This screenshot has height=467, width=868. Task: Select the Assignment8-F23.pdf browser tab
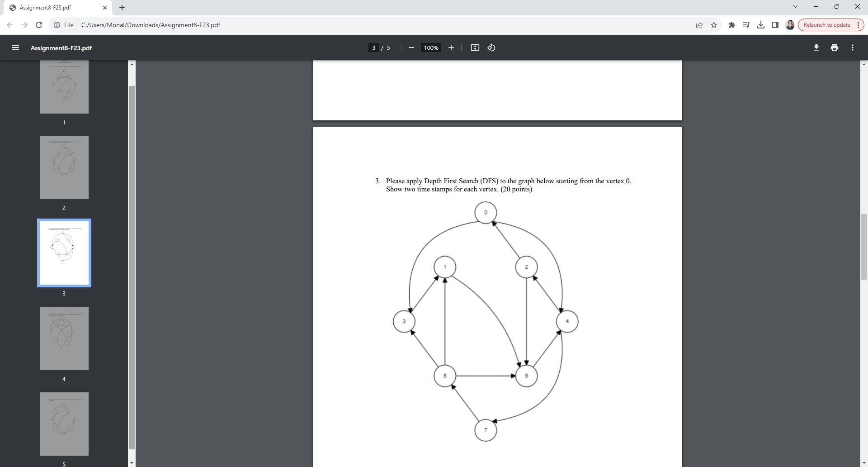54,7
